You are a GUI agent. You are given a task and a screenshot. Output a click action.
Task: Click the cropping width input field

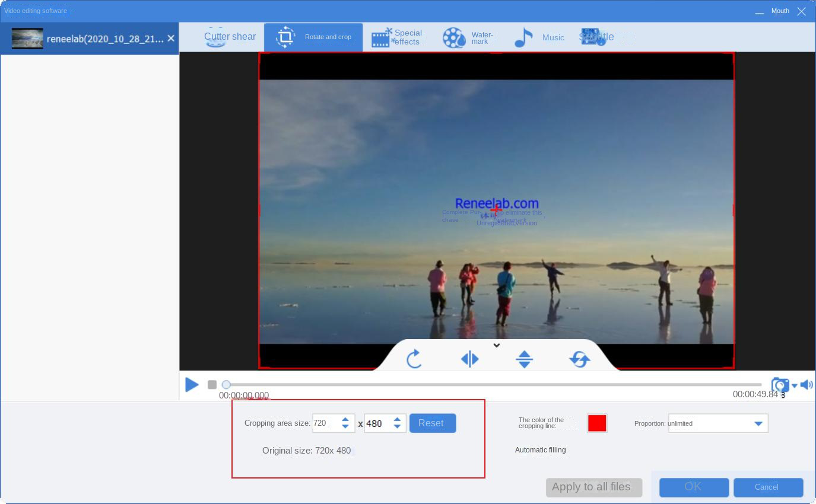pyautogui.click(x=325, y=423)
